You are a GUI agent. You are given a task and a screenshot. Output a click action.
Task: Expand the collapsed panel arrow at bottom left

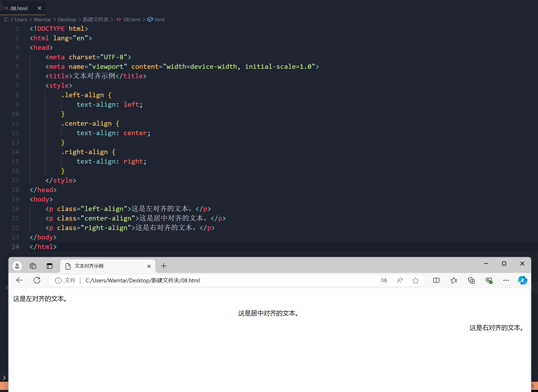pos(4,378)
